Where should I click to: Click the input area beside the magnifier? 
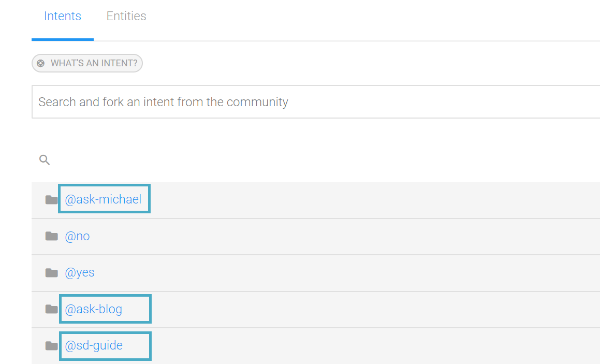tap(325, 159)
